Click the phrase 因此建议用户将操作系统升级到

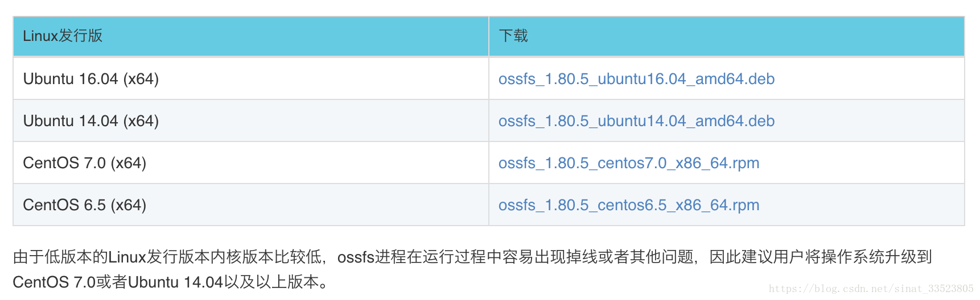coord(821,257)
